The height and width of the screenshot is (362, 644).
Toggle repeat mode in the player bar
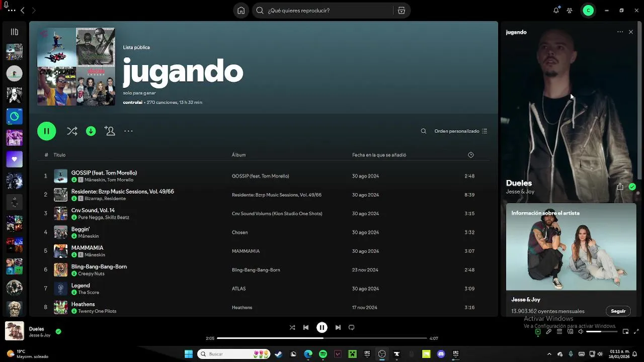(352, 327)
